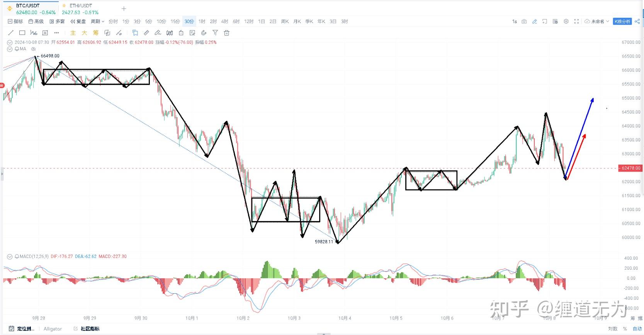The height and width of the screenshot is (335, 644).
Task: Collapse the MA indicator chevron
Action: tap(10, 49)
